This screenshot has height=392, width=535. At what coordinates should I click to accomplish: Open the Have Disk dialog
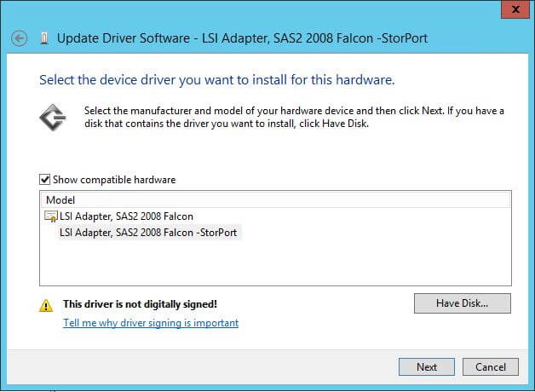point(462,303)
